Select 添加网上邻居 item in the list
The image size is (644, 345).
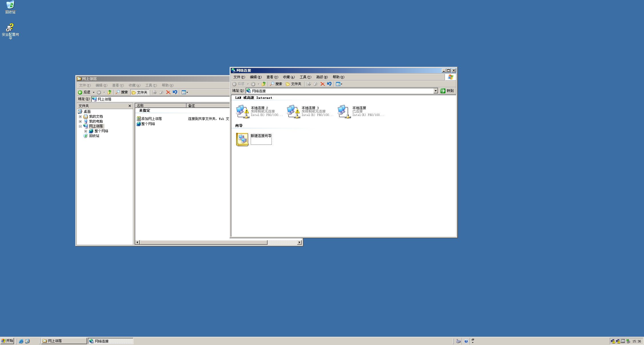click(x=151, y=119)
